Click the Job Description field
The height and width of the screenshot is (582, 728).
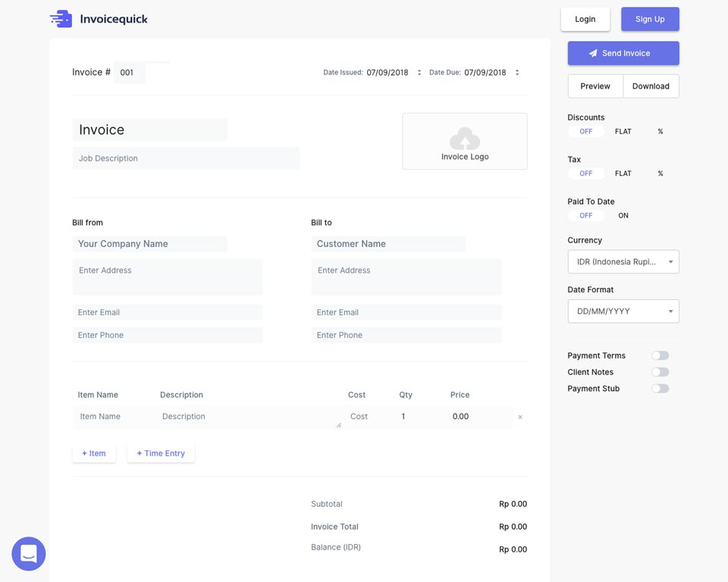pos(186,158)
